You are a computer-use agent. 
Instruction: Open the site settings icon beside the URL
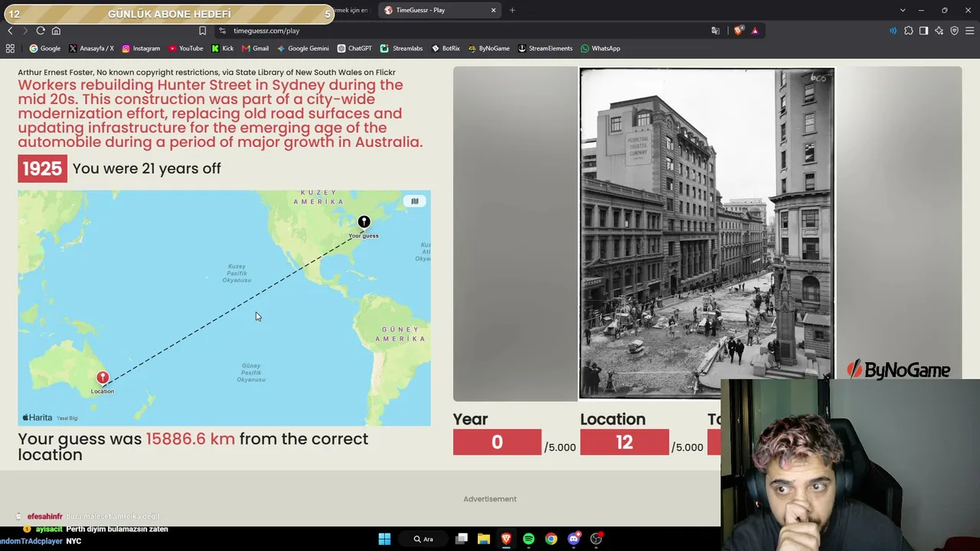[x=222, y=31]
